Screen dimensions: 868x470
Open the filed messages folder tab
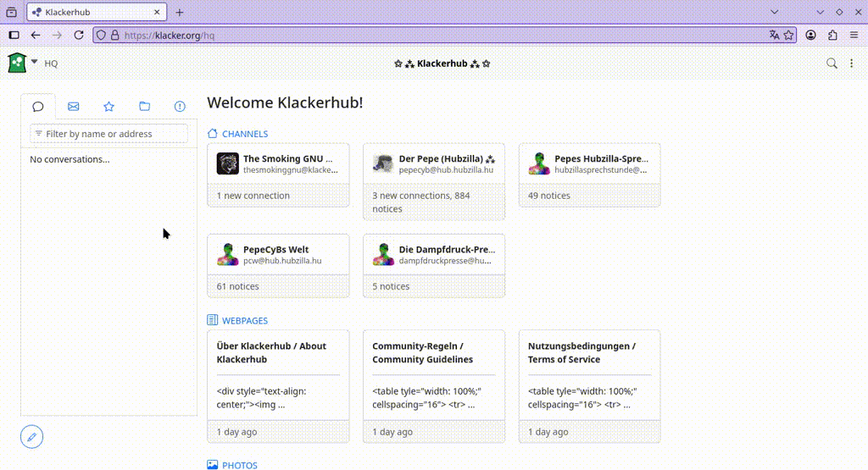pos(144,107)
